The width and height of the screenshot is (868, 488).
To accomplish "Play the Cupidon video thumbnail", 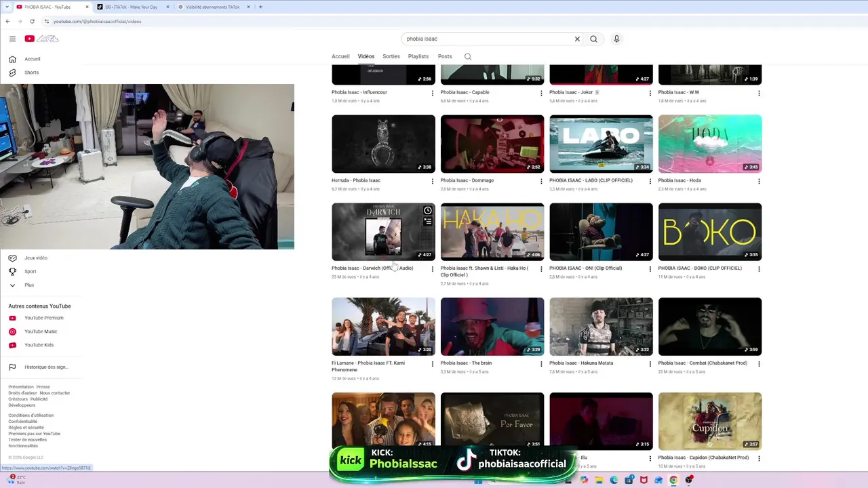I will coord(710,421).
